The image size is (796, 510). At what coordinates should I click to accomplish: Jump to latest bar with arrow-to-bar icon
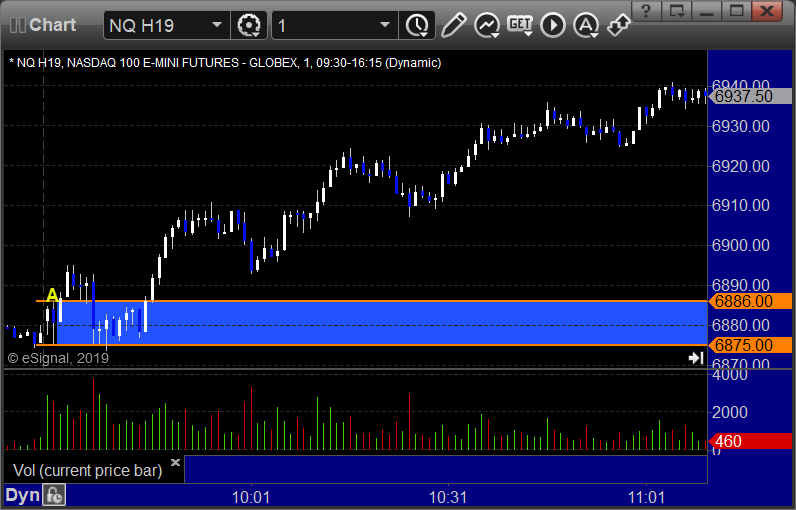(696, 358)
